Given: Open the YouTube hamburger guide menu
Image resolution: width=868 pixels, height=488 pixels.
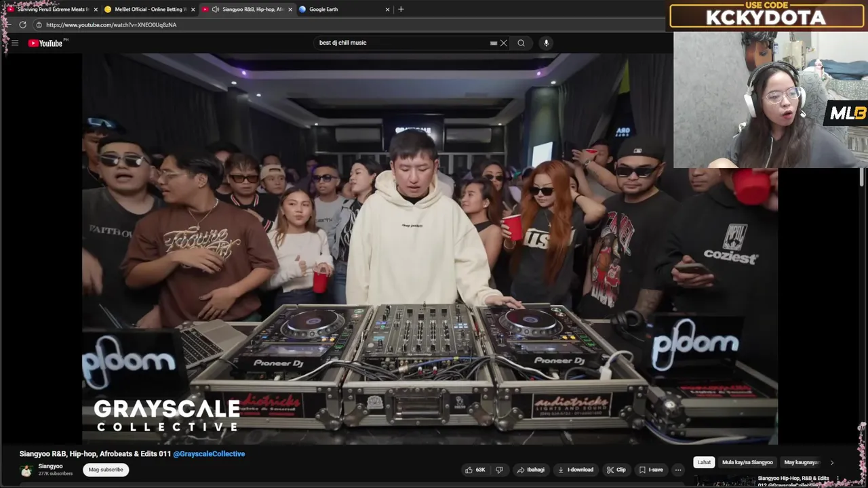Looking at the screenshot, I should 15,43.
